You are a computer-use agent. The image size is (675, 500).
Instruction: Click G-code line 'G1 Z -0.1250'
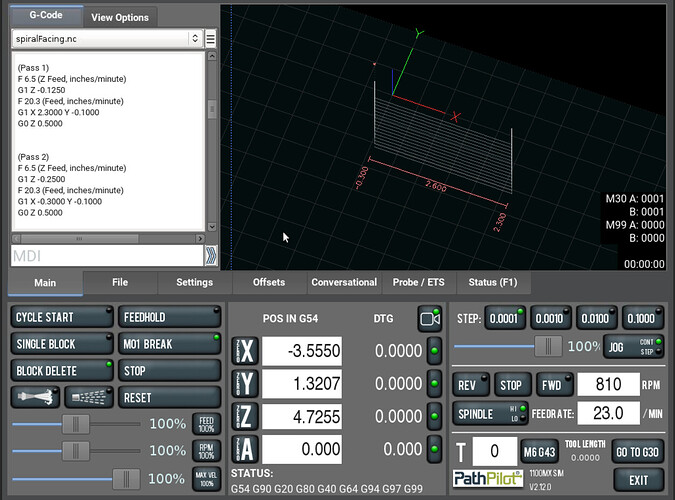42,90
